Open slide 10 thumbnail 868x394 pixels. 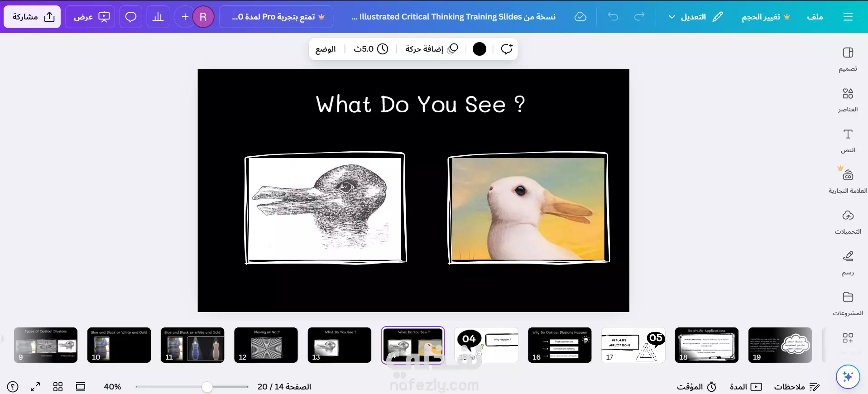119,345
